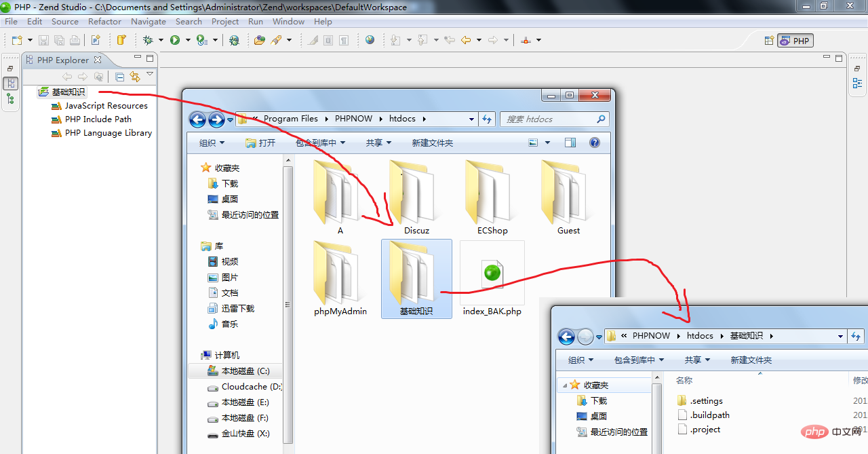The image size is (868, 454).
Task: Click the New toolbar icon
Action: 16,41
